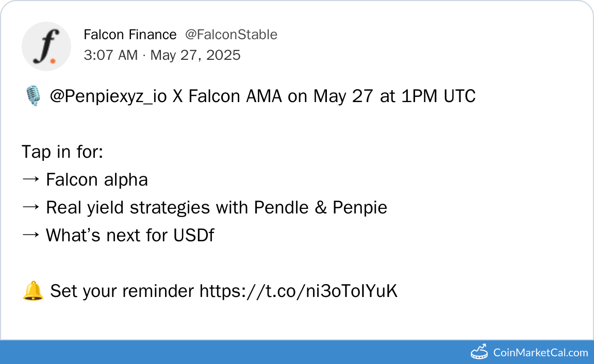This screenshot has width=594, height=364.
Task: Click 'Real yield strategies with Pendle & Penpie'
Action: point(217,208)
